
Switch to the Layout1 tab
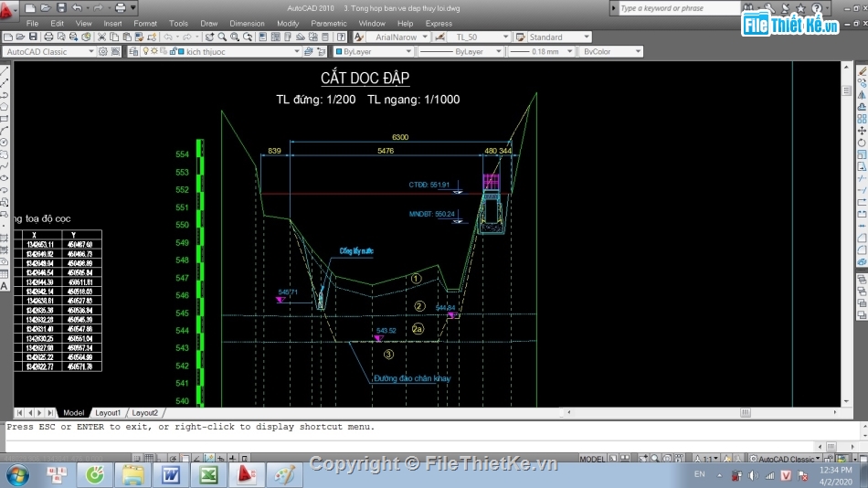[x=108, y=413]
